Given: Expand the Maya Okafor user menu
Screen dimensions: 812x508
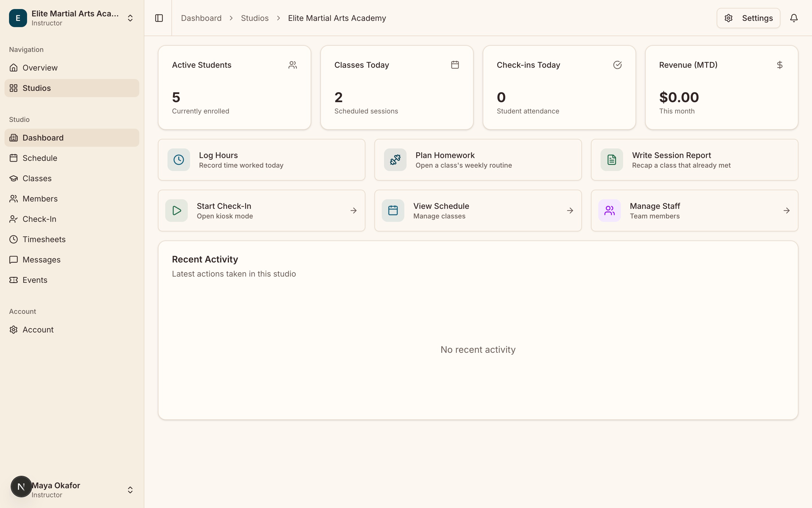Looking at the screenshot, I should 130,490.
